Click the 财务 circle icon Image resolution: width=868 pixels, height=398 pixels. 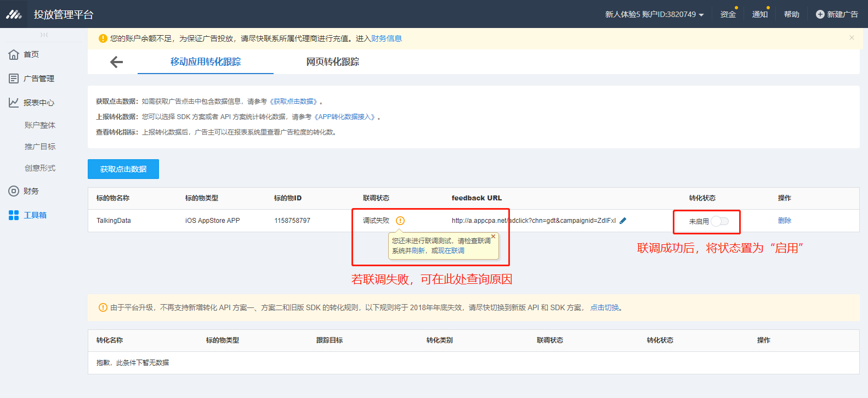[x=14, y=191]
